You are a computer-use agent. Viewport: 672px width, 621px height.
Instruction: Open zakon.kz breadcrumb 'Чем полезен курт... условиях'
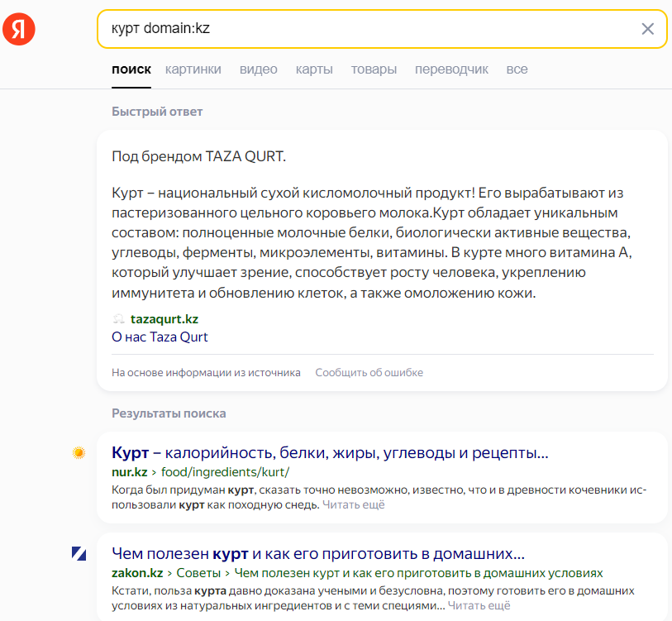pyautogui.click(x=419, y=573)
